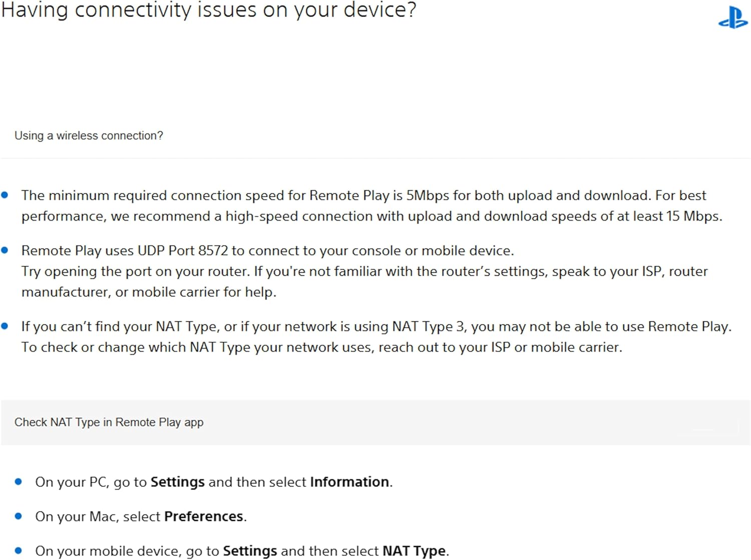The height and width of the screenshot is (560, 751).
Task: Collapse the 'Check NAT Type in Remote Play app' section
Action: coord(375,422)
